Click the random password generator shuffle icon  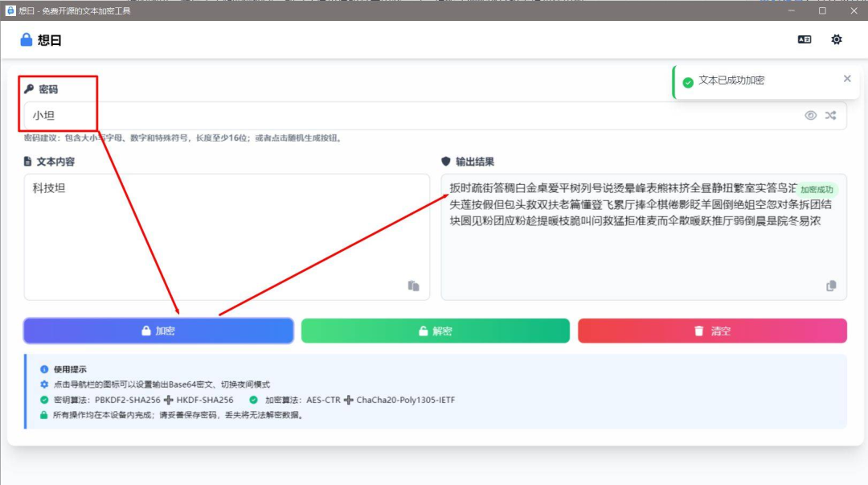coord(830,115)
